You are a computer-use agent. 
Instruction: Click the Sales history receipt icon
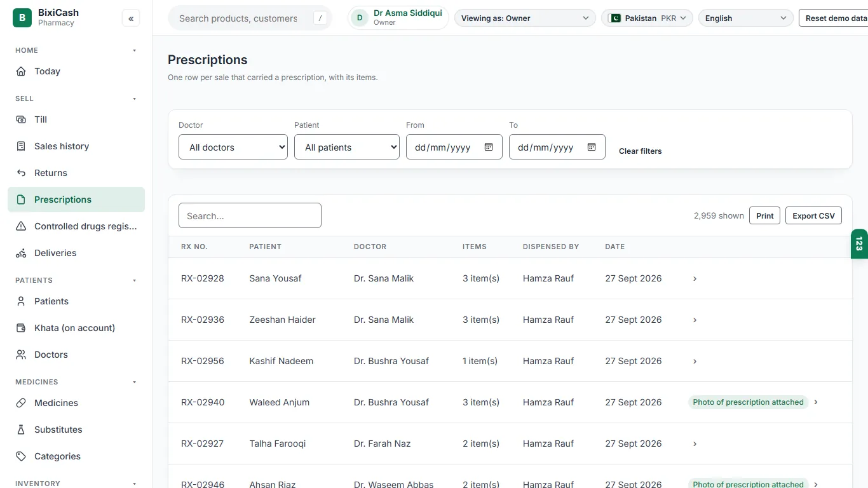tap(22, 146)
